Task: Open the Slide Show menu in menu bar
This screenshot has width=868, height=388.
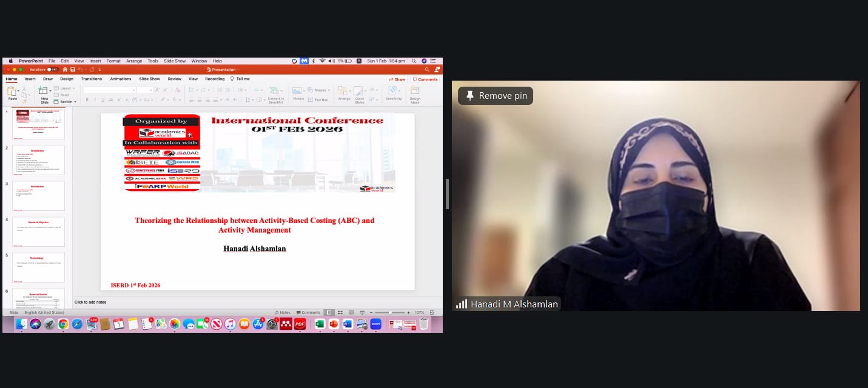Action: click(x=175, y=61)
